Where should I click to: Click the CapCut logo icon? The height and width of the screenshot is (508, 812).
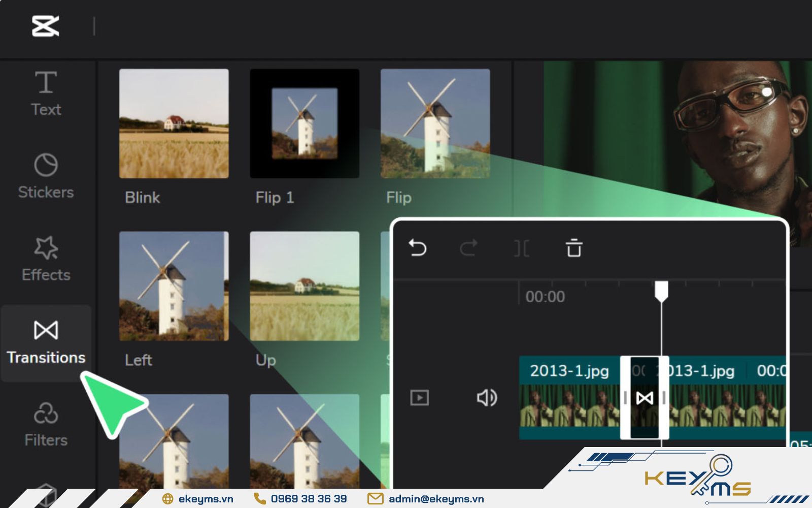pos(46,26)
